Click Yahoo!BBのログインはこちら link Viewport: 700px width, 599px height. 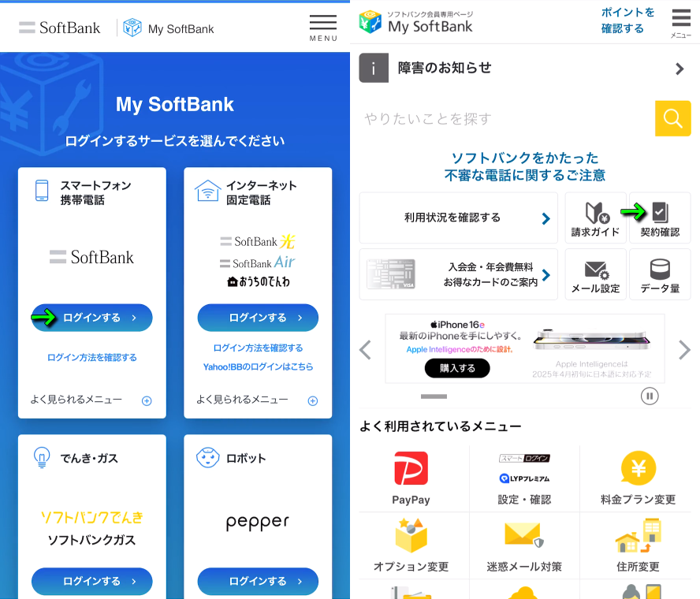pyautogui.click(x=258, y=367)
